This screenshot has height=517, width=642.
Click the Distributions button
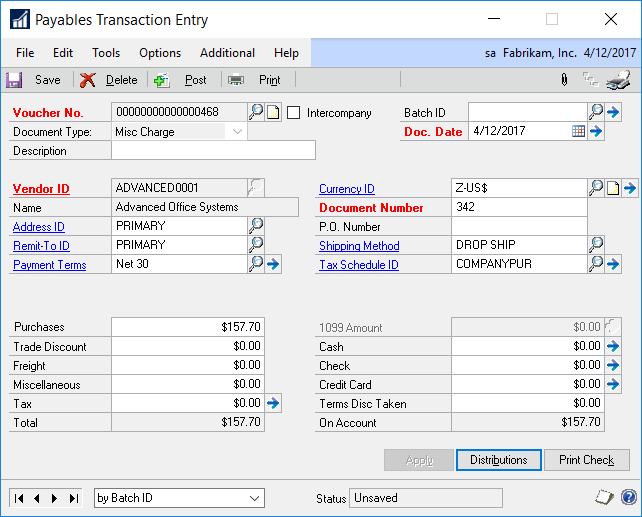[499, 460]
